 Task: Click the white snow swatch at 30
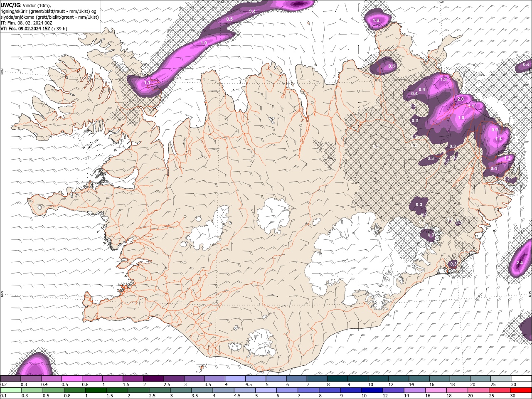point(522,379)
